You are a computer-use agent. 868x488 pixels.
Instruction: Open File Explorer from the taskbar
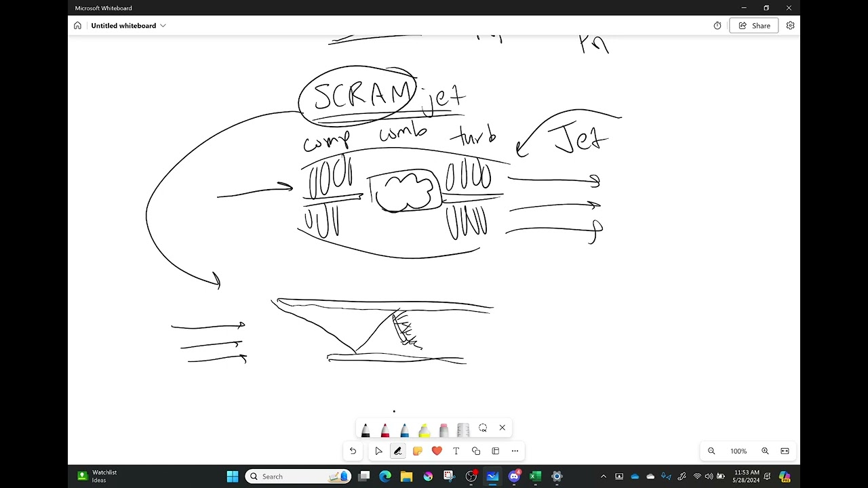(x=406, y=476)
